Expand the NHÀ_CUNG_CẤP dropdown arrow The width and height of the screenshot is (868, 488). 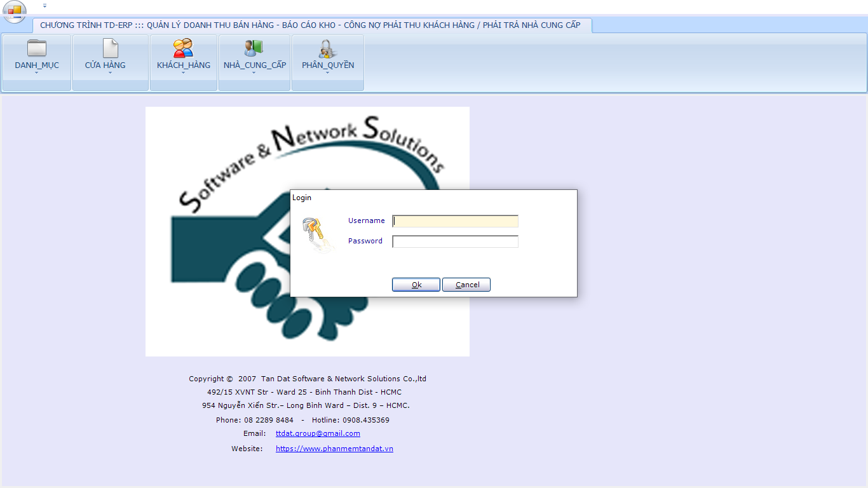point(254,73)
